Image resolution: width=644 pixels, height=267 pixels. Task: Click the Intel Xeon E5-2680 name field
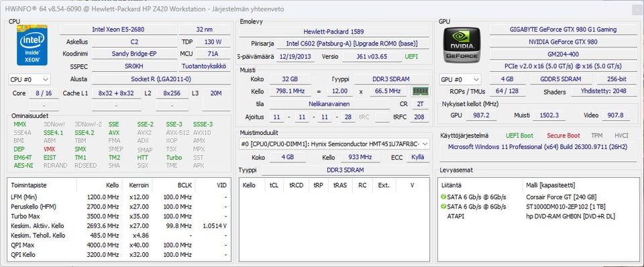[118, 30]
